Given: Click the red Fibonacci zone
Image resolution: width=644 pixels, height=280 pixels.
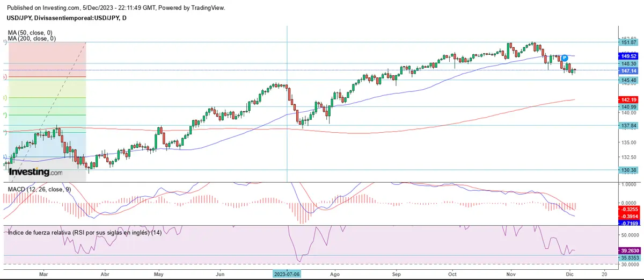Looking at the screenshot, I should point(46,59).
